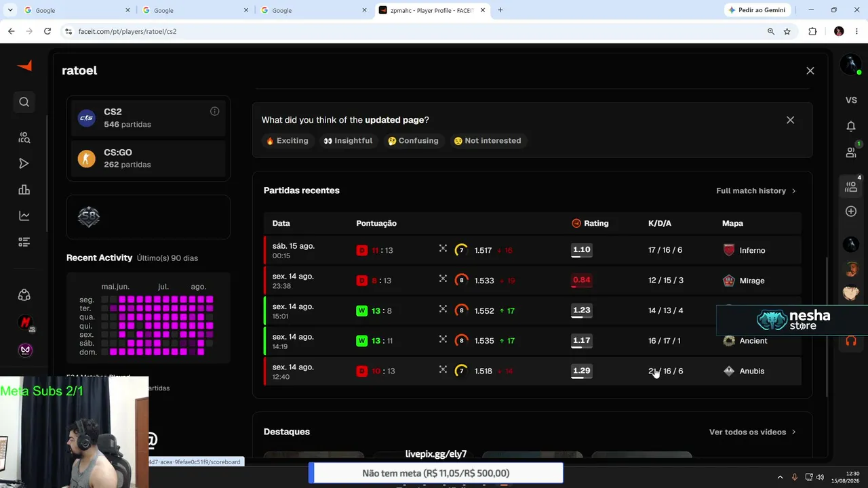Open notifications bell icon

point(851,126)
